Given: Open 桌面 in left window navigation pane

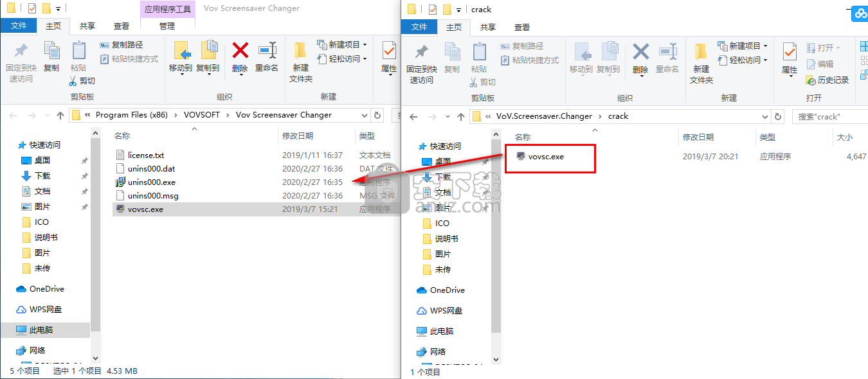Looking at the screenshot, I should [x=42, y=160].
